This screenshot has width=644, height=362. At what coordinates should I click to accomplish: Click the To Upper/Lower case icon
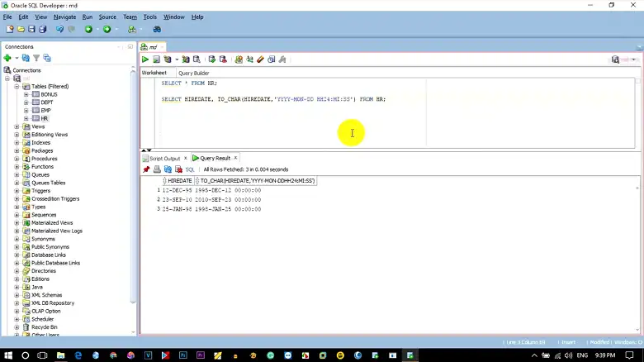(249, 60)
